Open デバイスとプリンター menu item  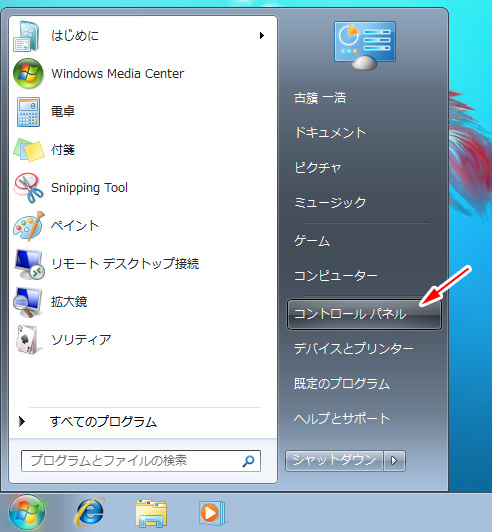pyautogui.click(x=354, y=348)
